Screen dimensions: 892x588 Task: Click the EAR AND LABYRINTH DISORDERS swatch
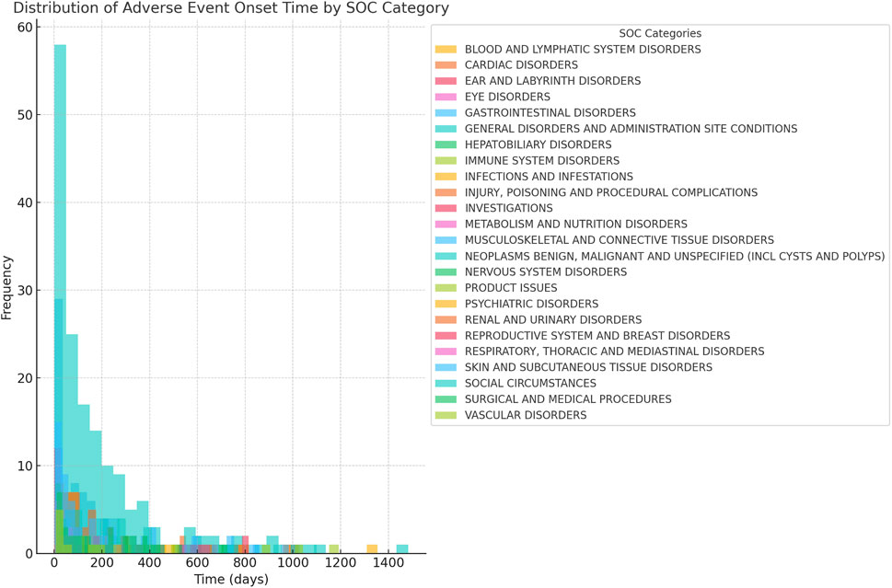tap(446, 81)
